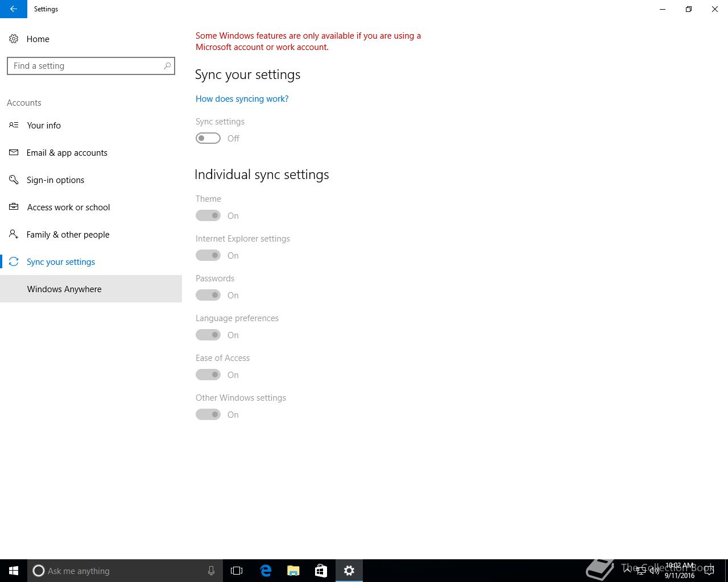728x582 pixels.
Task: Toggle the Other Windows settings switch
Action: pyautogui.click(x=208, y=414)
